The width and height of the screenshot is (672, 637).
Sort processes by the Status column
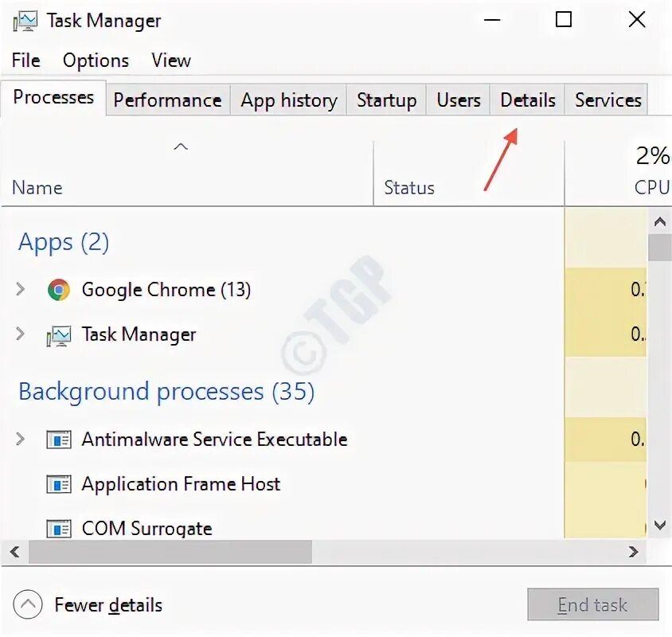[x=409, y=188]
